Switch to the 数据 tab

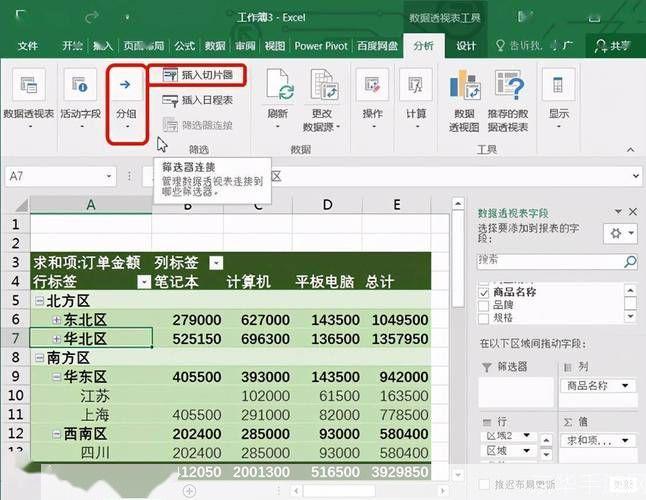(215, 46)
